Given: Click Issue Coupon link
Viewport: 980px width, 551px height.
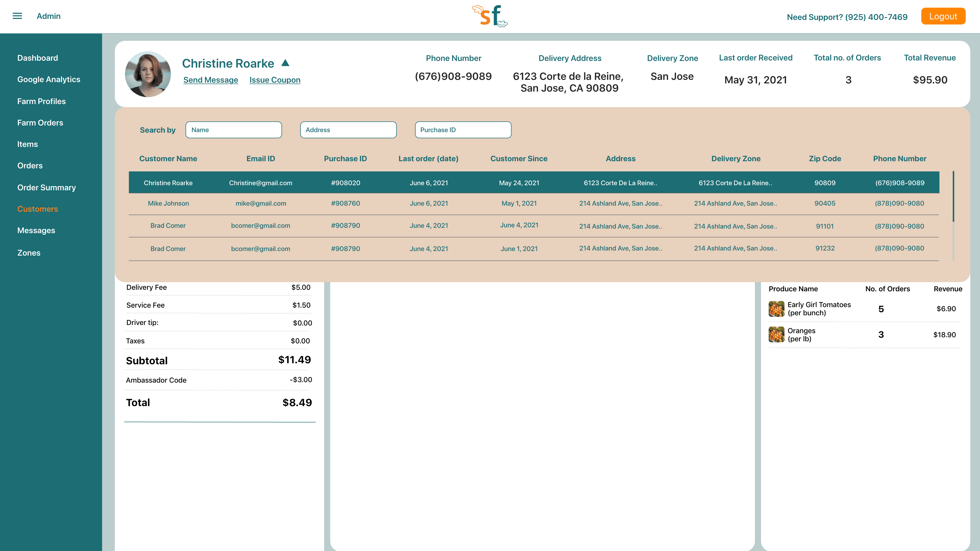Looking at the screenshot, I should [275, 80].
